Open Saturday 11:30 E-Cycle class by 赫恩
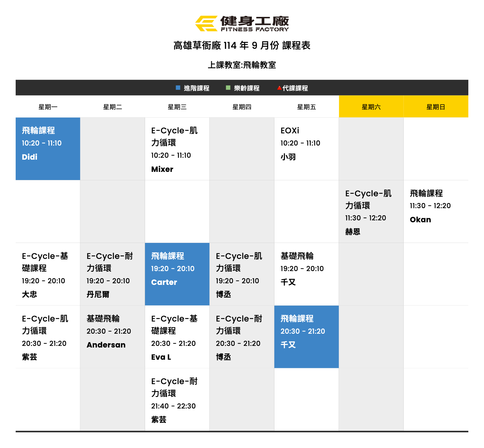 coord(371,212)
